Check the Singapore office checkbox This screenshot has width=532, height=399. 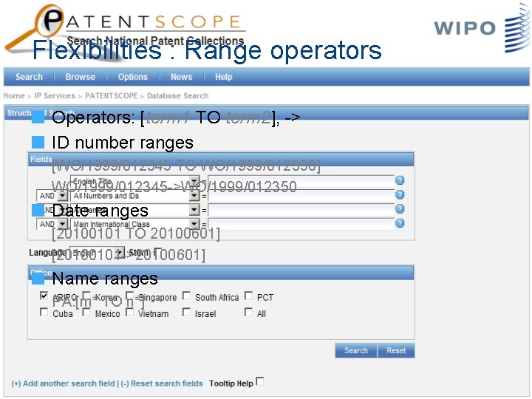pyautogui.click(x=129, y=296)
